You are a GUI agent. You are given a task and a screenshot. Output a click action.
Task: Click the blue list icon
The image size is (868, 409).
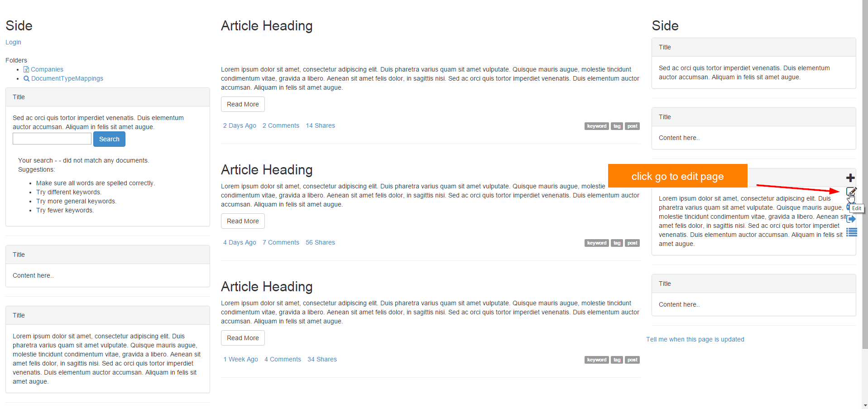(852, 232)
